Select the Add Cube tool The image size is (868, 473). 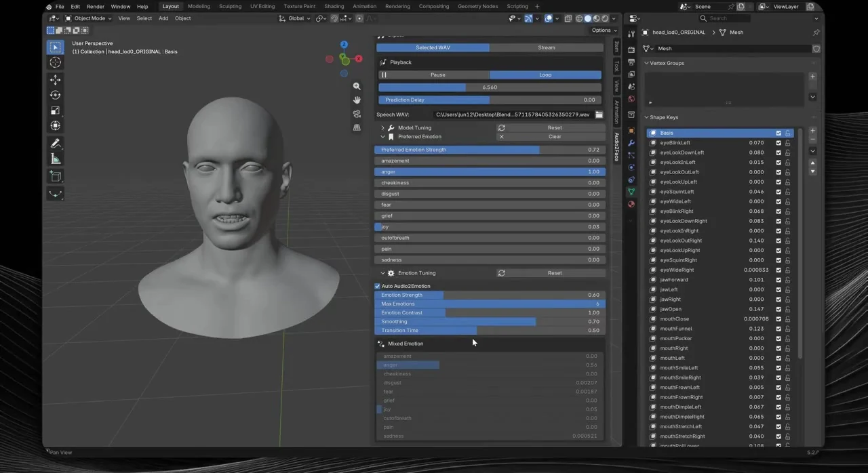pos(56,176)
